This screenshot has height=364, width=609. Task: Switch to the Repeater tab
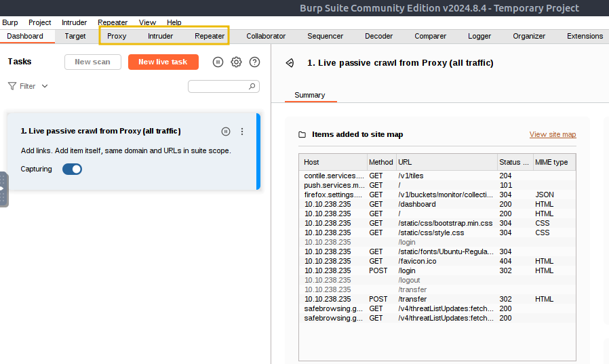pos(210,36)
